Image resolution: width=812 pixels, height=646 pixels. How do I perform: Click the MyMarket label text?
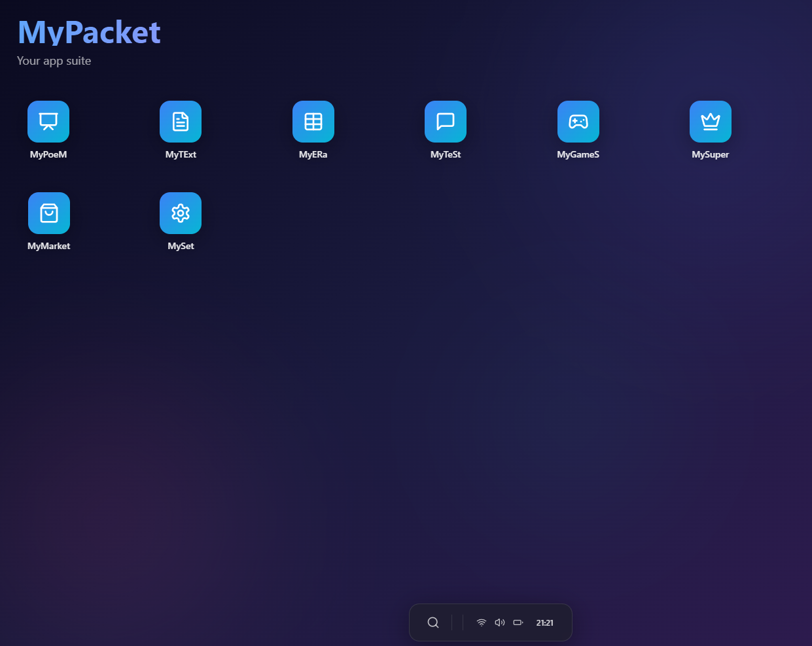(48, 246)
